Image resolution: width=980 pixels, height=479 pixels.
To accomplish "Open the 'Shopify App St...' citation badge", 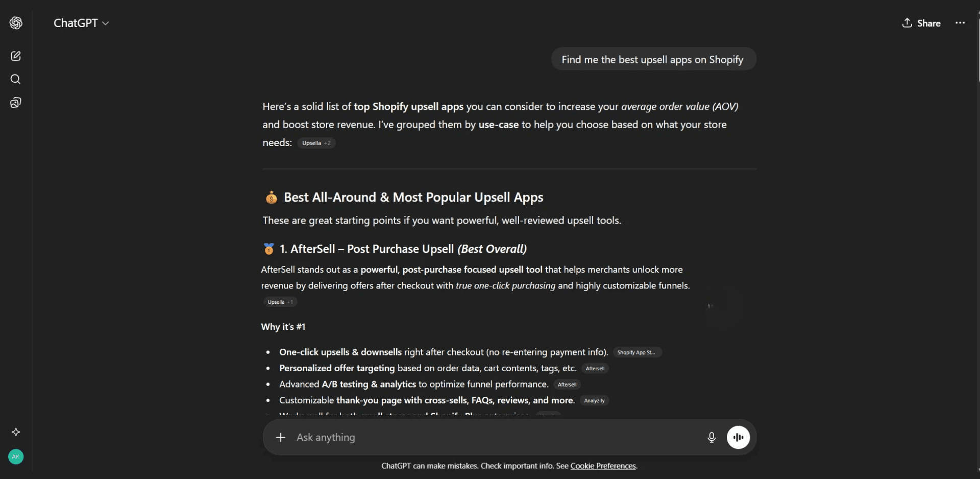I will 637,352.
